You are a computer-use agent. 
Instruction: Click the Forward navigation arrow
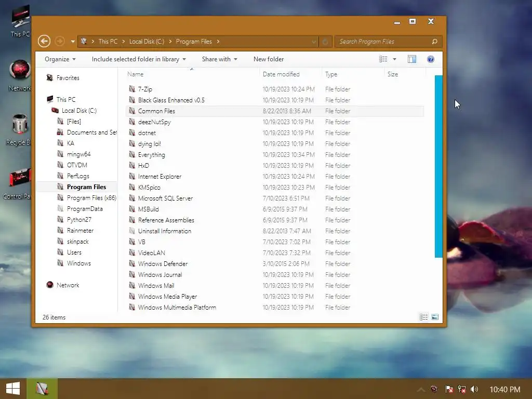[60, 42]
